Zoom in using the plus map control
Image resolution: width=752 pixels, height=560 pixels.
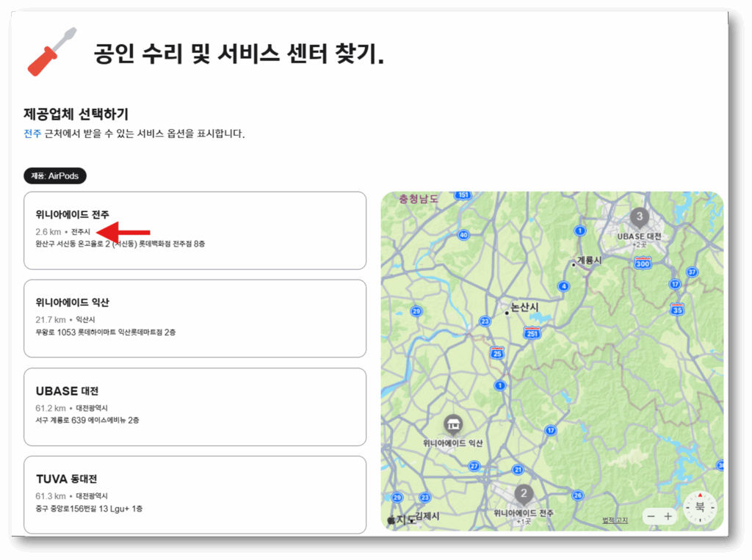pos(668,516)
